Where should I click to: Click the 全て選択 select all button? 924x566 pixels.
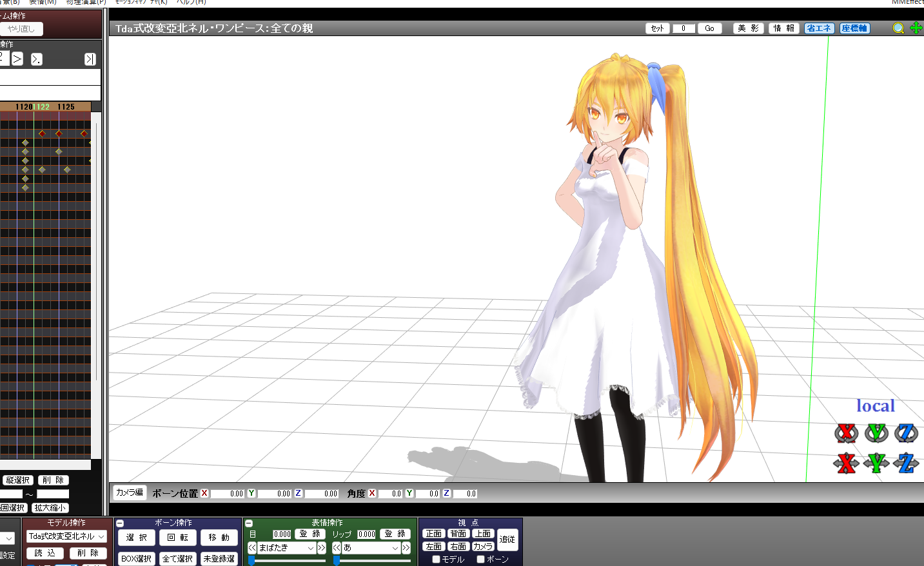(178, 559)
